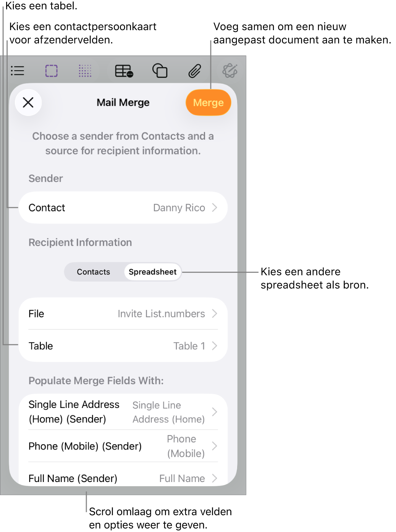Expand Phone (Mobile) sender field options
Screen dimensions: 396x532
click(123, 446)
